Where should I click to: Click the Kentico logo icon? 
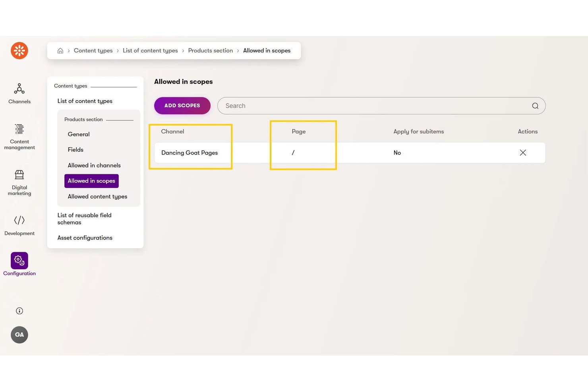pos(19,51)
